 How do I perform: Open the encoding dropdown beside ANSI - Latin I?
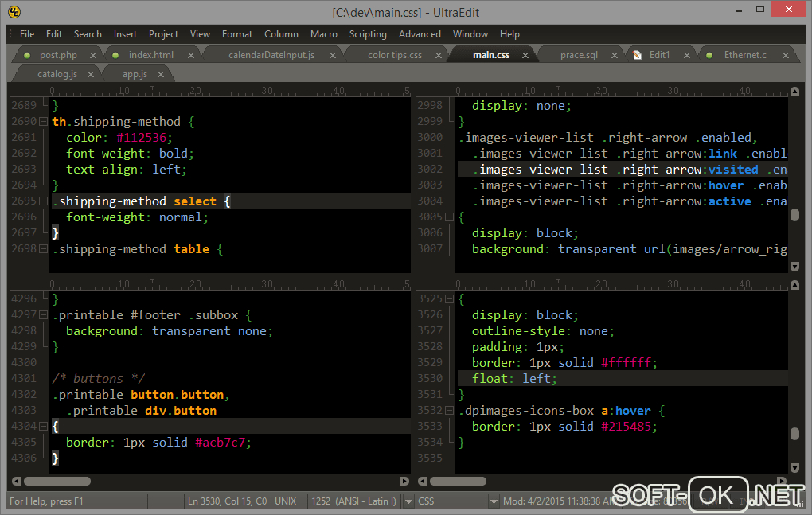tap(408, 501)
